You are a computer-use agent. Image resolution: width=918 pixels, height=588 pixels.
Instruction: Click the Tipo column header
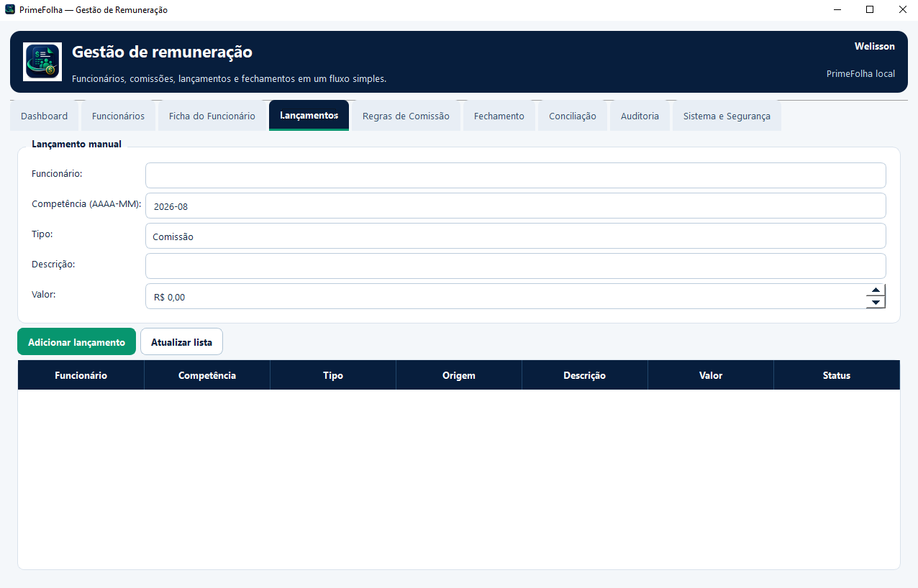(333, 375)
